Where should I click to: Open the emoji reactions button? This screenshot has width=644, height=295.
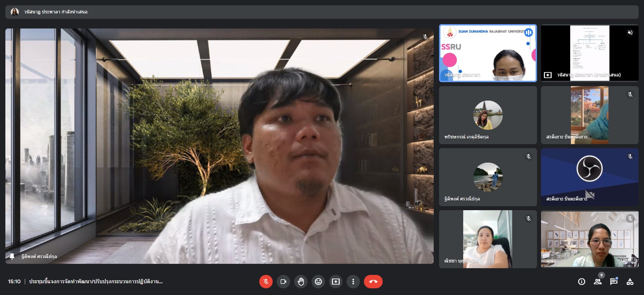pos(318,282)
